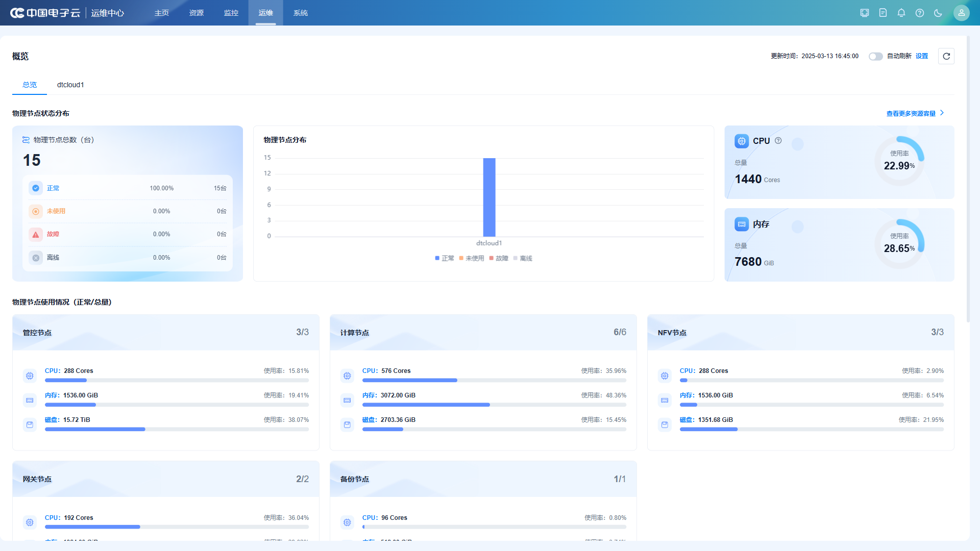Click the disk icon in the 管控节点 card
The width and height of the screenshot is (980, 551).
(30, 425)
